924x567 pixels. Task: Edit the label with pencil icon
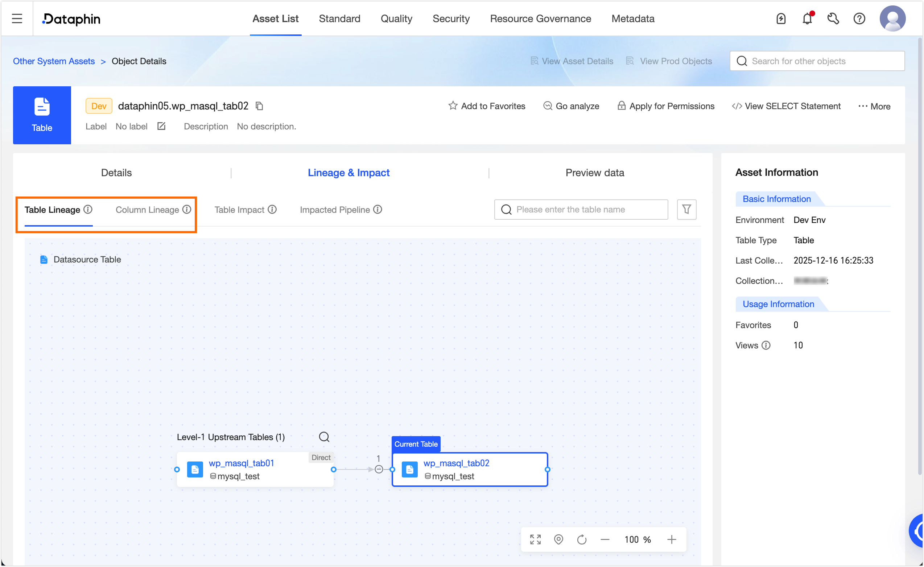pyautogui.click(x=161, y=127)
